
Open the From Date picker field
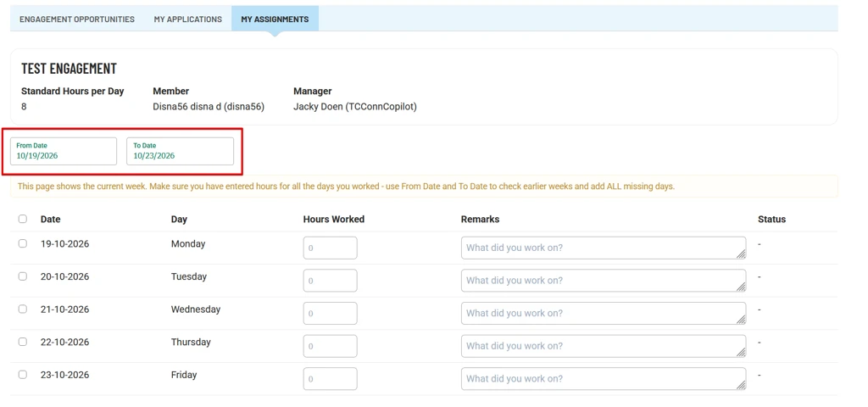click(64, 151)
